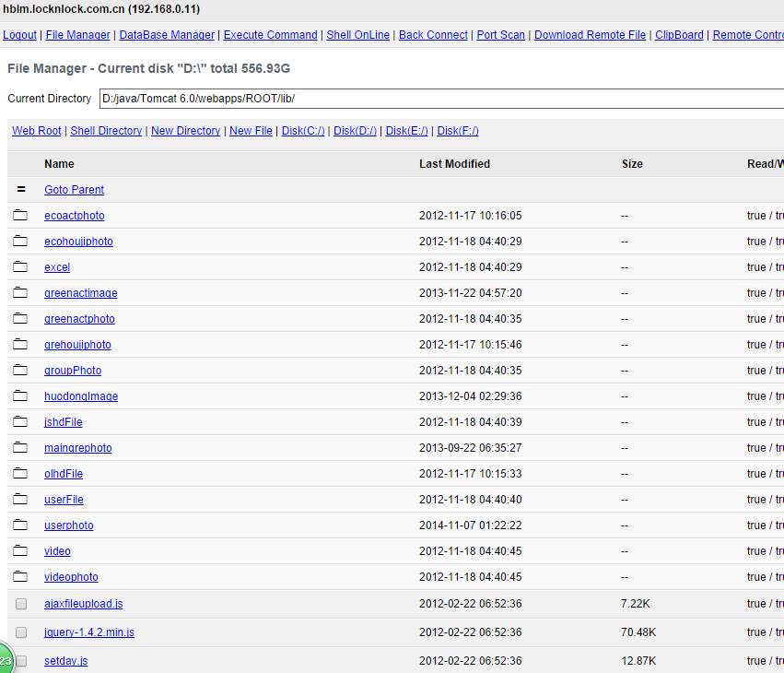Go to Shell Directory
784x673 pixels.
(x=106, y=131)
